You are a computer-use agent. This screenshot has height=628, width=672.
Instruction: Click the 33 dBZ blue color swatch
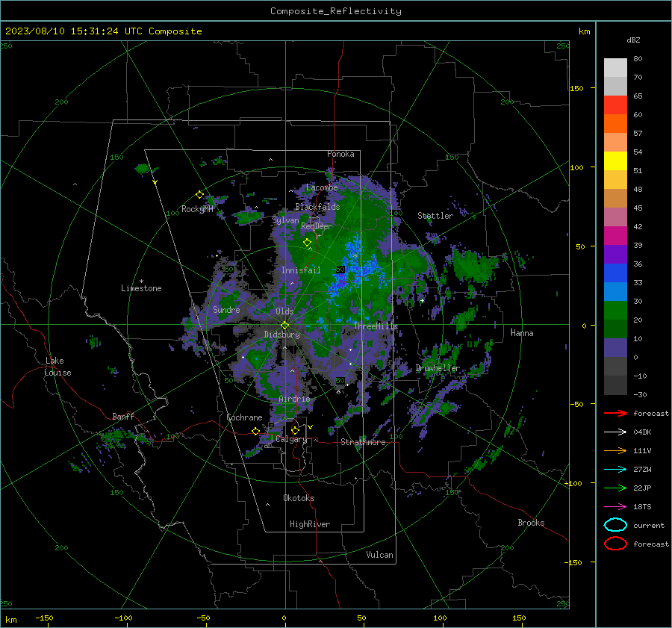coord(615,291)
